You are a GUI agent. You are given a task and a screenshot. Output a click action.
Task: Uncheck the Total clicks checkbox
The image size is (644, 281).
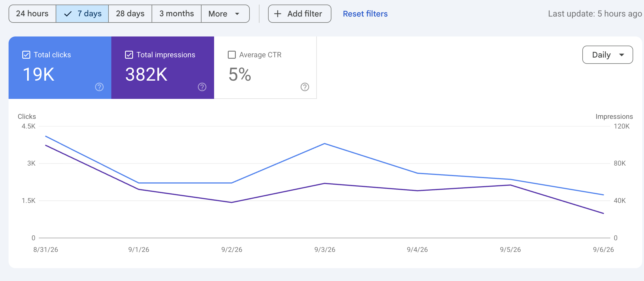(26, 55)
